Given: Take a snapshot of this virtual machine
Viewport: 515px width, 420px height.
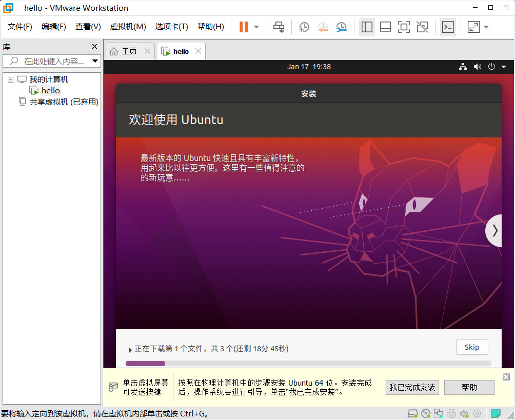Looking at the screenshot, I should pyautogui.click(x=304, y=27).
